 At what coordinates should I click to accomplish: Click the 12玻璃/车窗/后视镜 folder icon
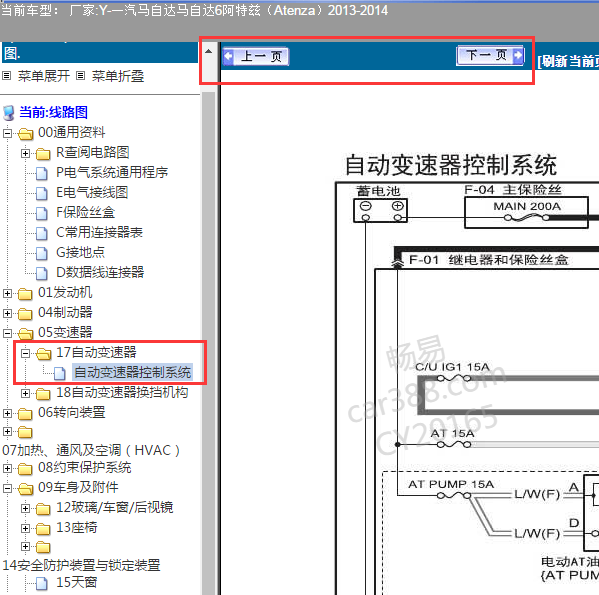(x=43, y=509)
